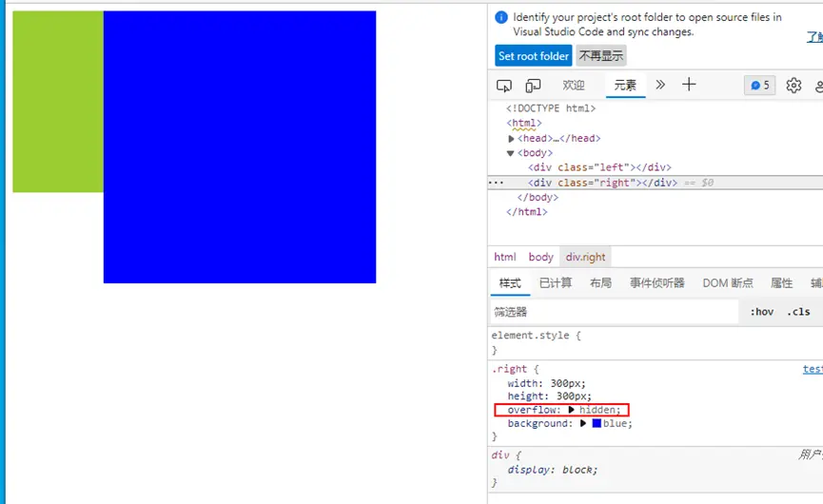The image size is (823, 504).
Task: Select the closing /body tag line
Action: coord(538,197)
